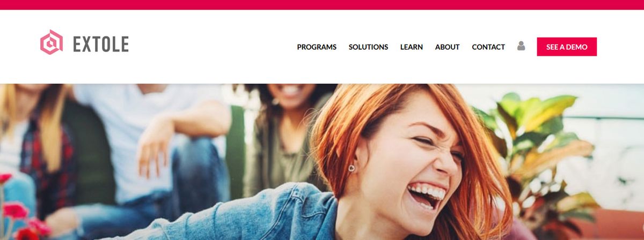Click the EXTOLE wordmark text
Viewport: 644px width, 240px height.
[x=101, y=44]
